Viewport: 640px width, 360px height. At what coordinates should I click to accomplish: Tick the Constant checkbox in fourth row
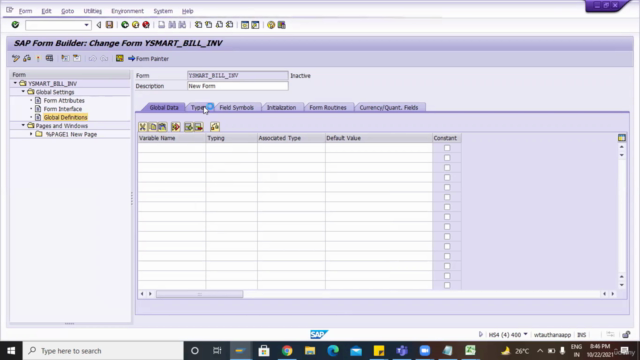447,178
